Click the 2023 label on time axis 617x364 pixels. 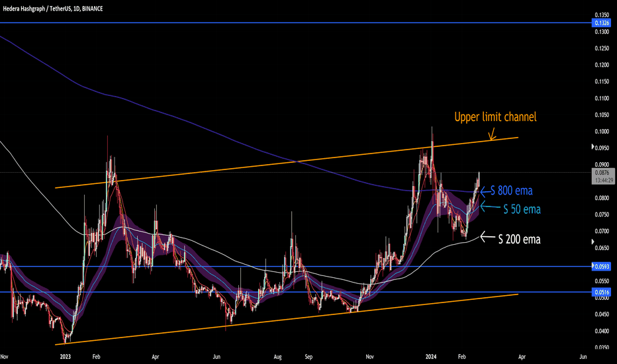click(x=66, y=357)
